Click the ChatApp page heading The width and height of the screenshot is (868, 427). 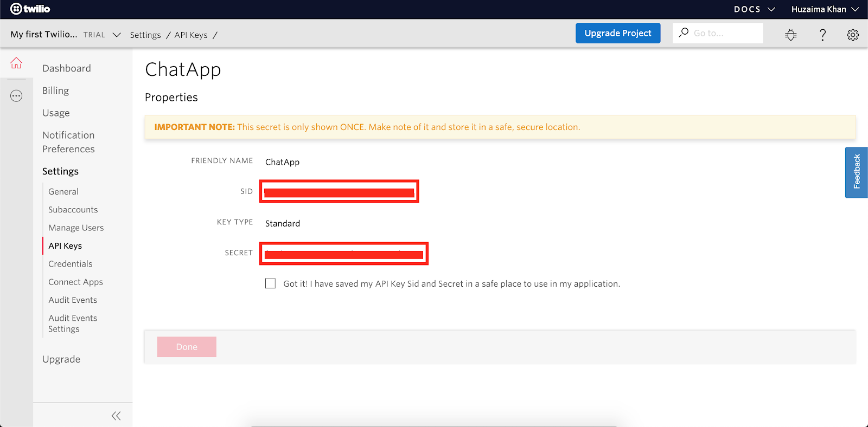coord(183,69)
